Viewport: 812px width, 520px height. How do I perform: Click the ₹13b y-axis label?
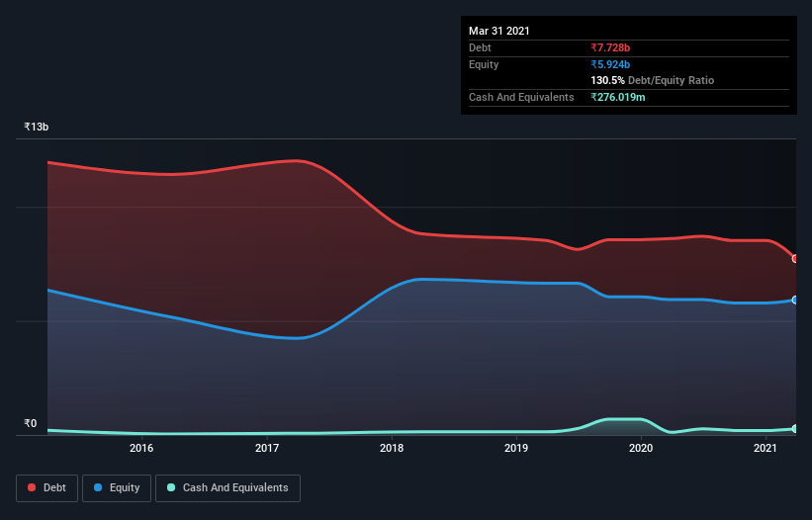tap(37, 127)
